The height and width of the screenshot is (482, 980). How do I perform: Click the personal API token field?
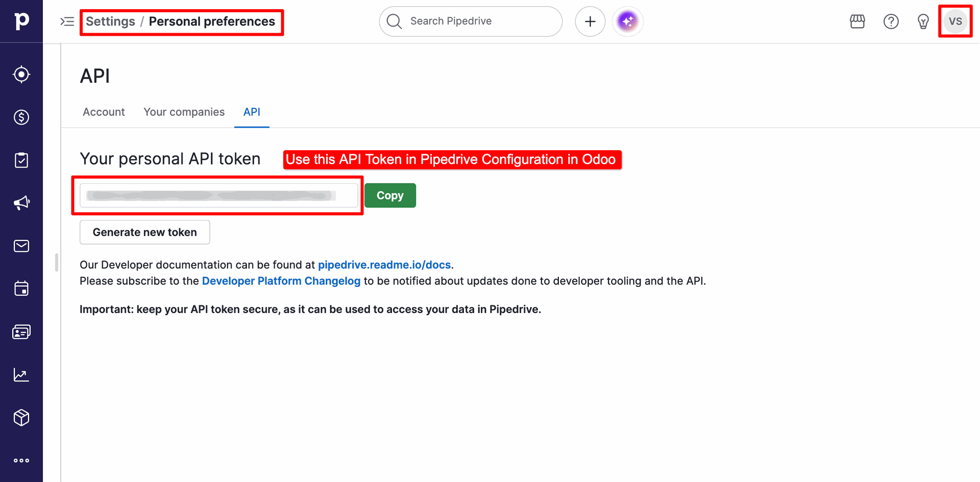point(219,196)
